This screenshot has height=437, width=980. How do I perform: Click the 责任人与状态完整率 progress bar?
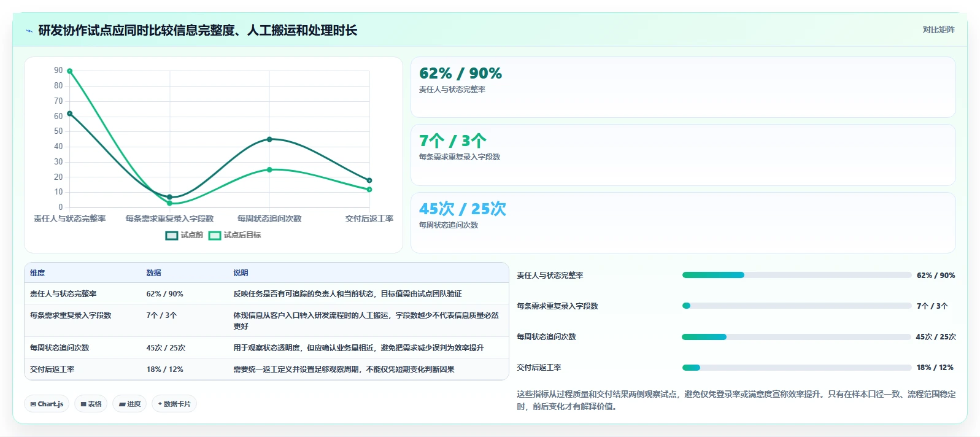point(797,275)
